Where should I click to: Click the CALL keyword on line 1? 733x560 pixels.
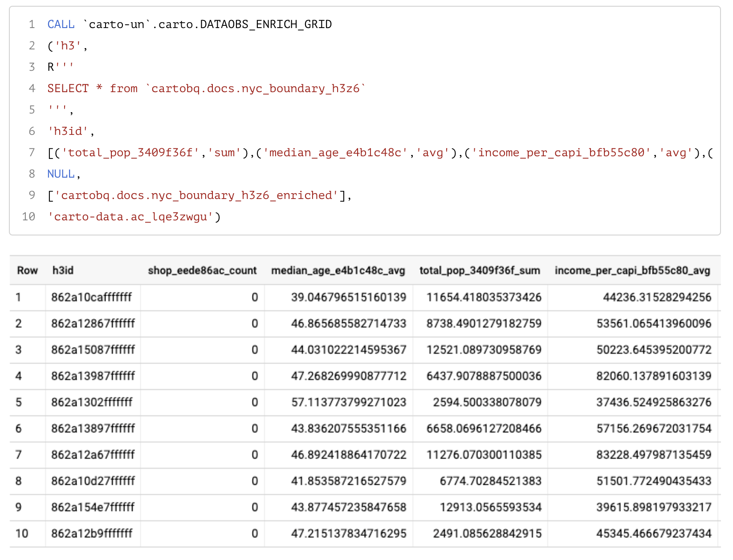pyautogui.click(x=61, y=24)
